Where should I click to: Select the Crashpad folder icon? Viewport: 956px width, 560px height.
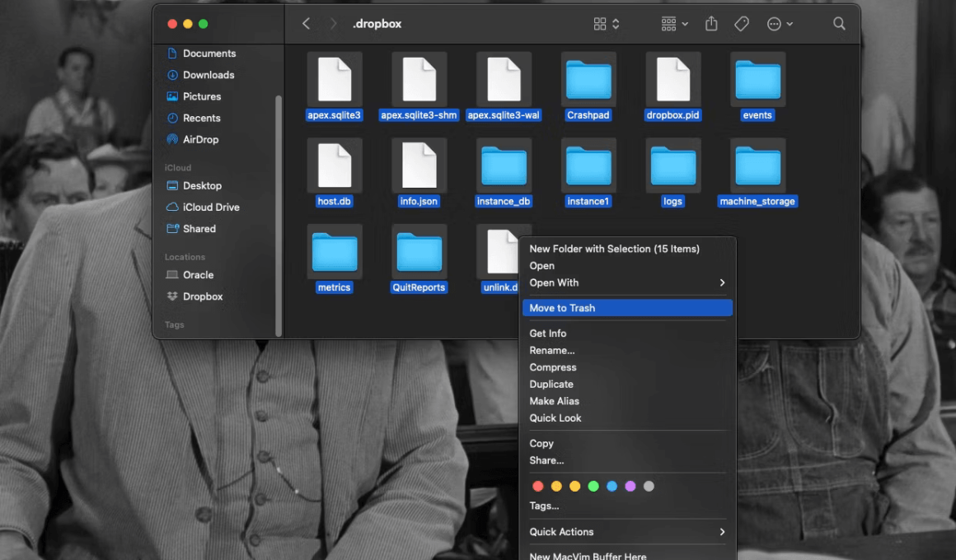point(588,80)
